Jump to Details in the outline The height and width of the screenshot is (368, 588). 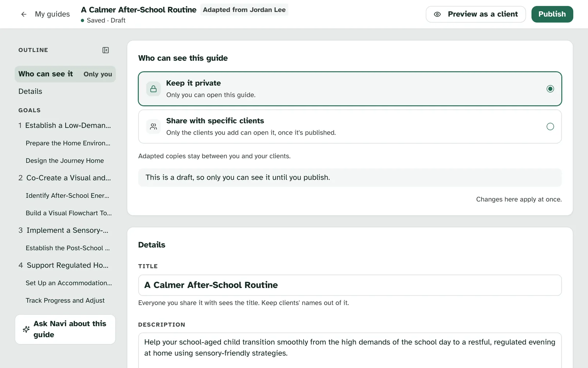point(31,91)
